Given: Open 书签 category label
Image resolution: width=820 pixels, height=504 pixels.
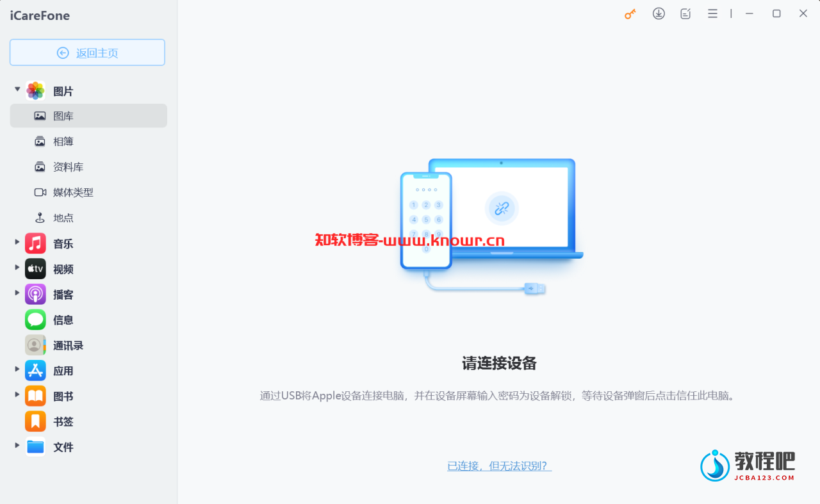Looking at the screenshot, I should tap(63, 422).
